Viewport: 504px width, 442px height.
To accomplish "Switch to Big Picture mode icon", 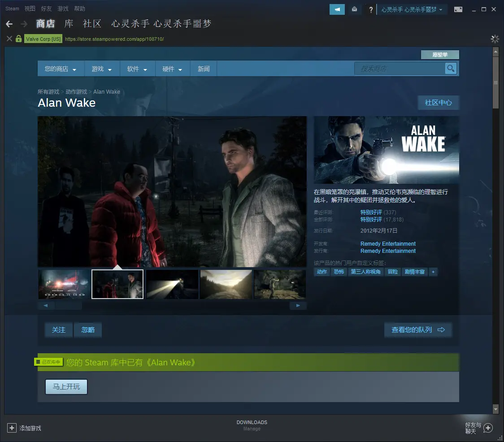I will [x=458, y=10].
